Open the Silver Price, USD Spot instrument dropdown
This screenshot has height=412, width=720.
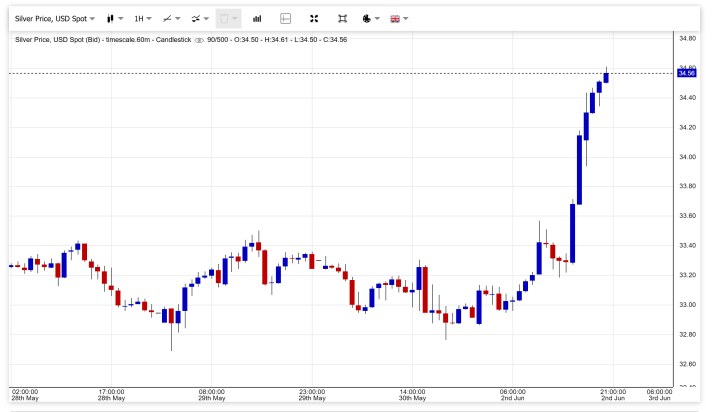(x=56, y=18)
